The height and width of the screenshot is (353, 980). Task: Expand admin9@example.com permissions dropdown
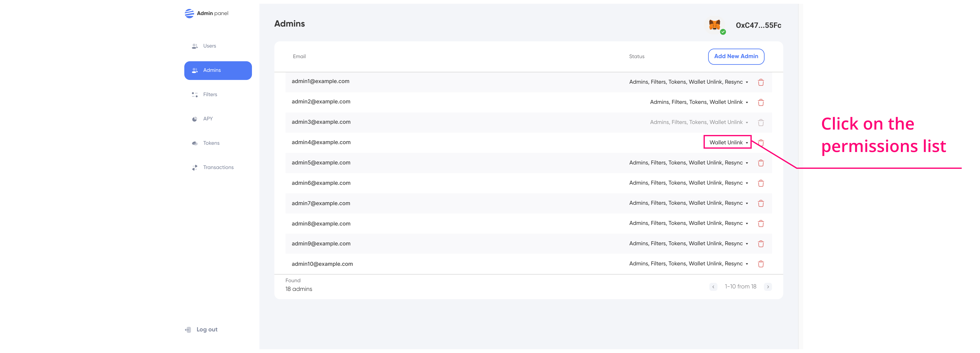point(688,244)
